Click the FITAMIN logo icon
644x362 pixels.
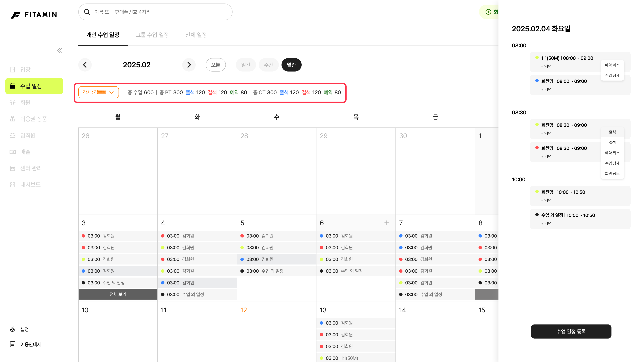click(x=15, y=15)
